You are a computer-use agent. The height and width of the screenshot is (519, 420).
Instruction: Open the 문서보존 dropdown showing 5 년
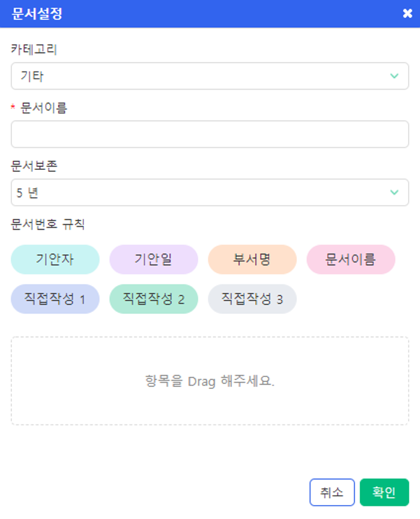click(210, 193)
